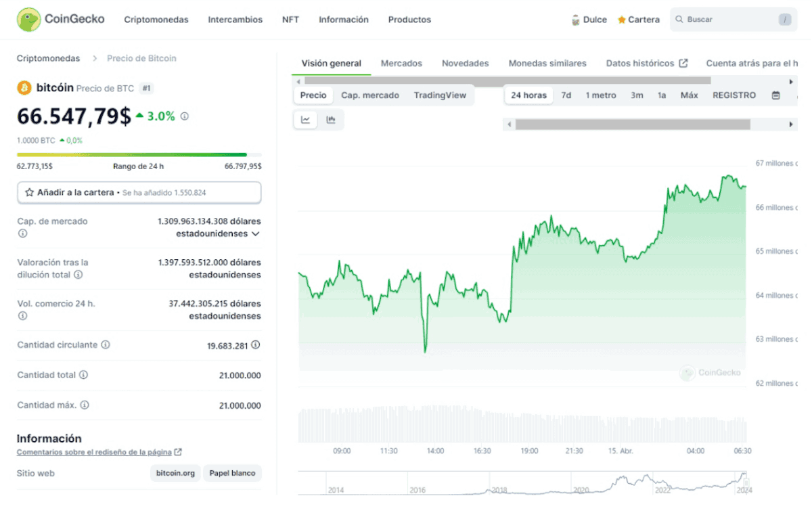This screenshot has height=517, width=812.
Task: Click inside the Buscar search field
Action: pos(734,20)
